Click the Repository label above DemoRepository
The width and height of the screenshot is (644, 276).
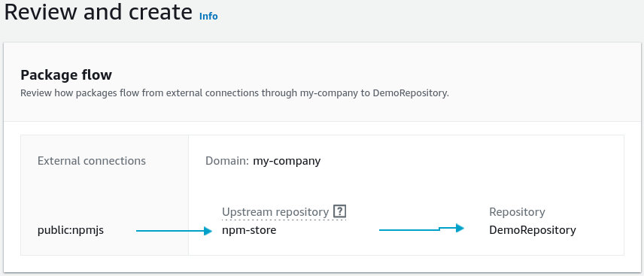(517, 212)
